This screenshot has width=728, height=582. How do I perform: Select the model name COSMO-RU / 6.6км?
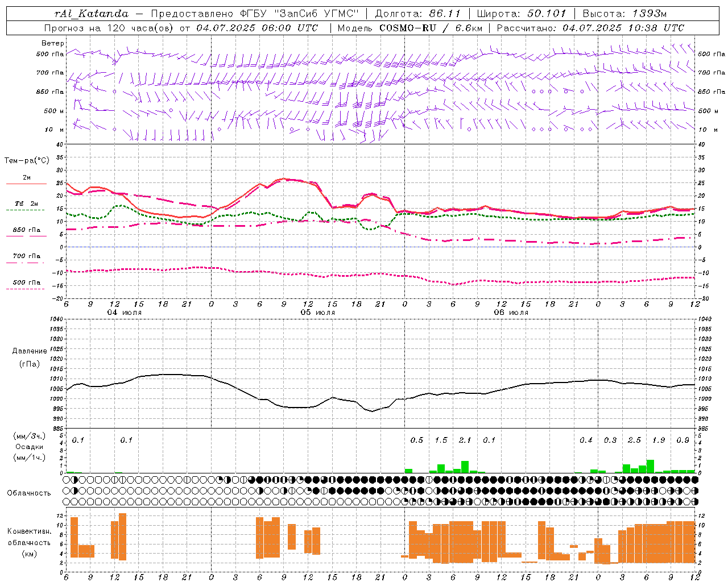coord(431,27)
